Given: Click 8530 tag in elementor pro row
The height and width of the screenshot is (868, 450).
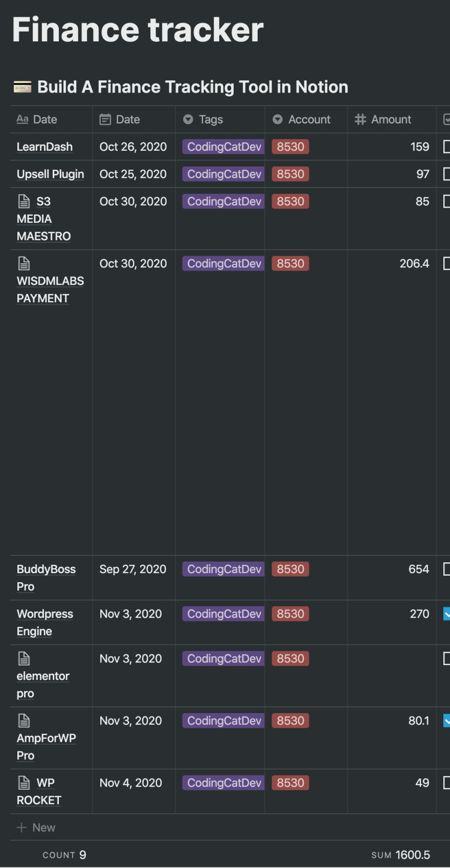Looking at the screenshot, I should click(x=290, y=658).
